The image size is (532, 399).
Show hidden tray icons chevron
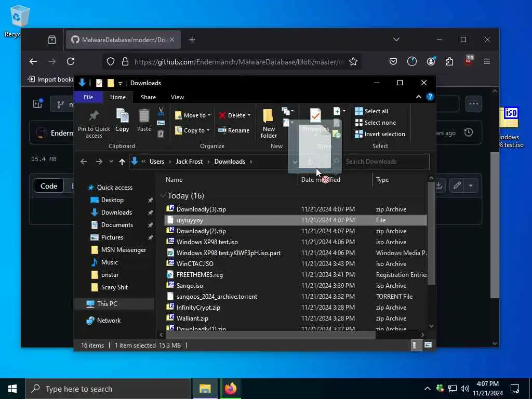(427, 389)
